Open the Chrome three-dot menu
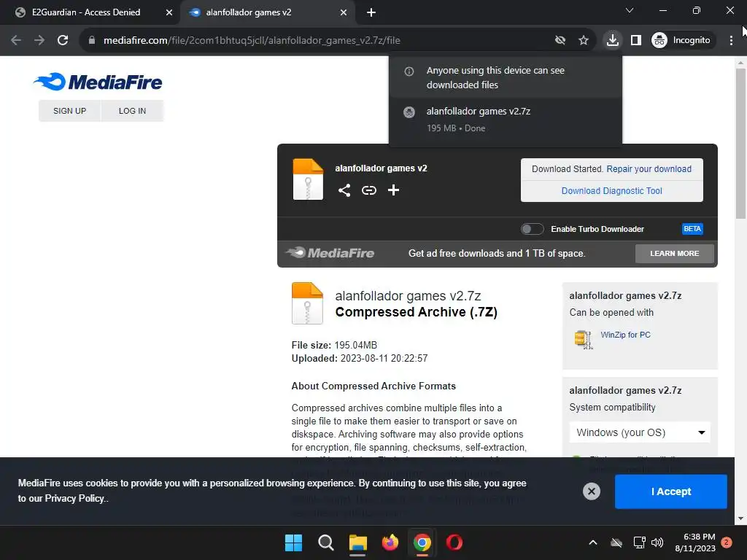The image size is (747, 560). pyautogui.click(x=731, y=41)
